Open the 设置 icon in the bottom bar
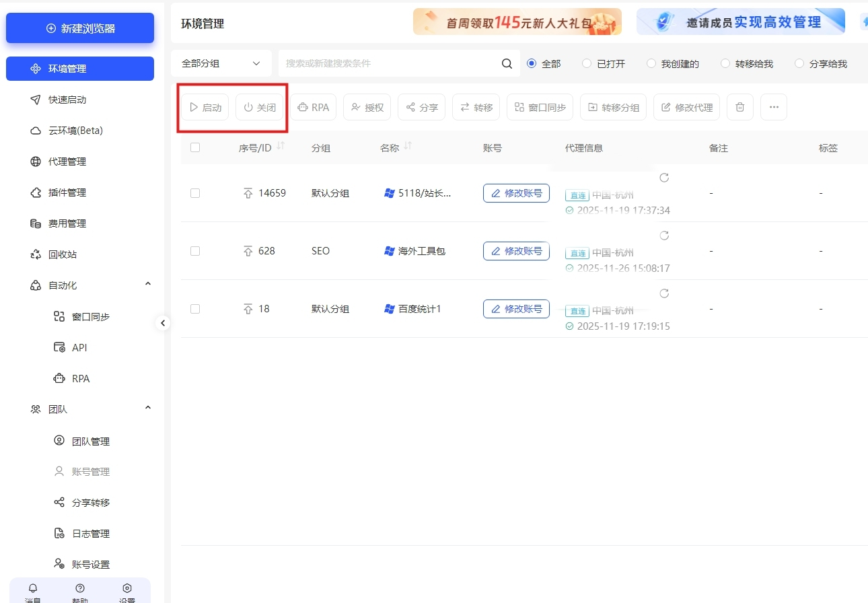The height and width of the screenshot is (603, 868). [x=126, y=588]
